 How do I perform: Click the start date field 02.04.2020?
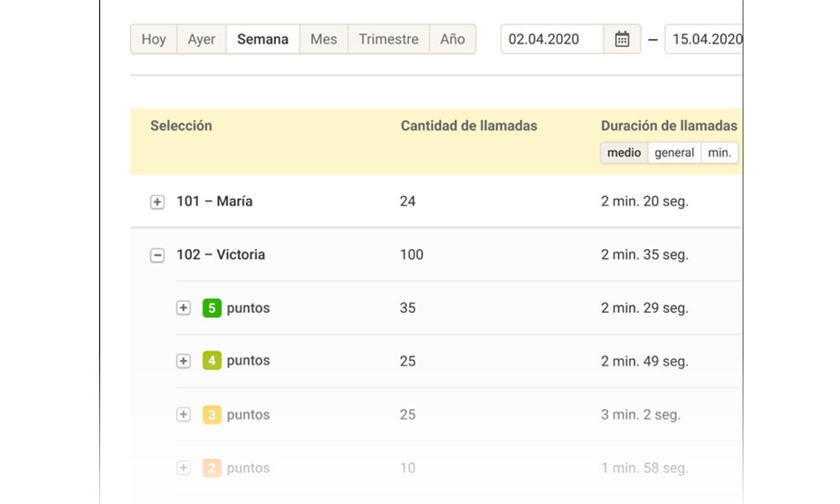tap(551, 39)
